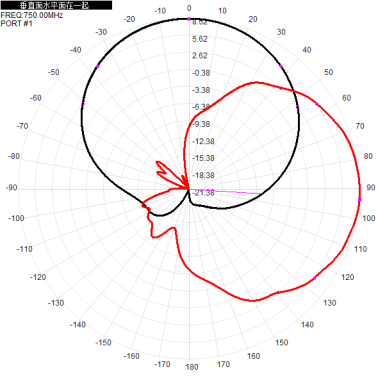Click the positive 100 degree angle label
This screenshot has width=378, height=378.
tap(369, 218)
